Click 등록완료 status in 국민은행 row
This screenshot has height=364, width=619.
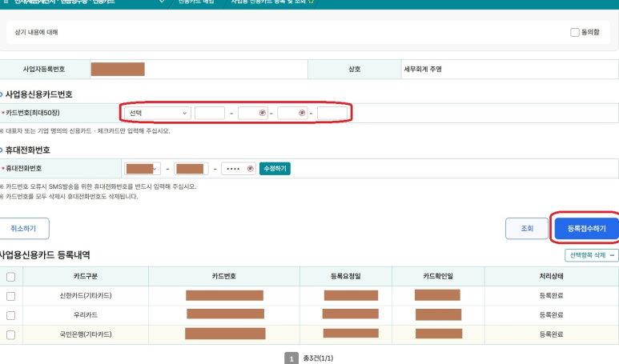[552, 334]
